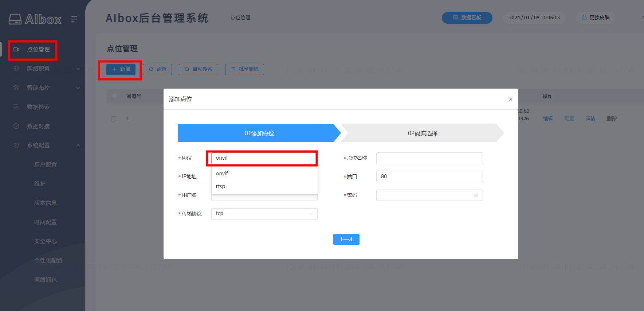The width and height of the screenshot is (644, 311).
Task: Click the 点位名称 input field
Action: pyautogui.click(x=429, y=158)
